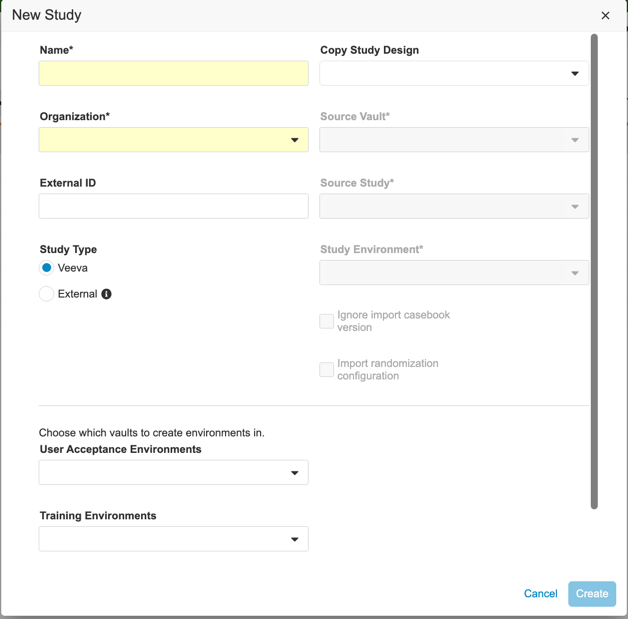Open the Organization dropdown
The height and width of the screenshot is (619, 628).
[x=173, y=140]
